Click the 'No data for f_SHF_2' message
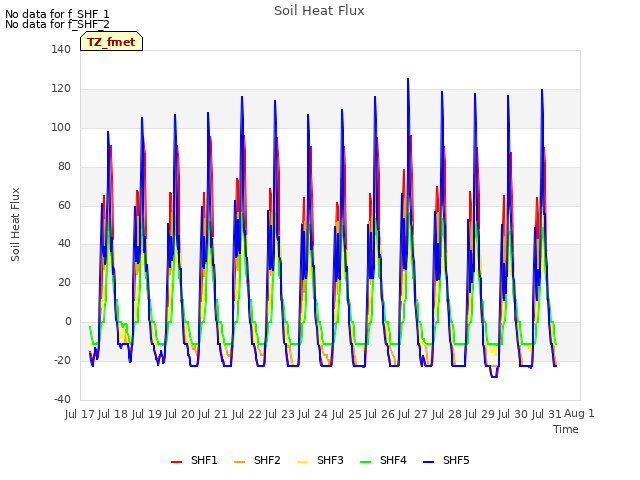The image size is (640, 480). [57, 24]
